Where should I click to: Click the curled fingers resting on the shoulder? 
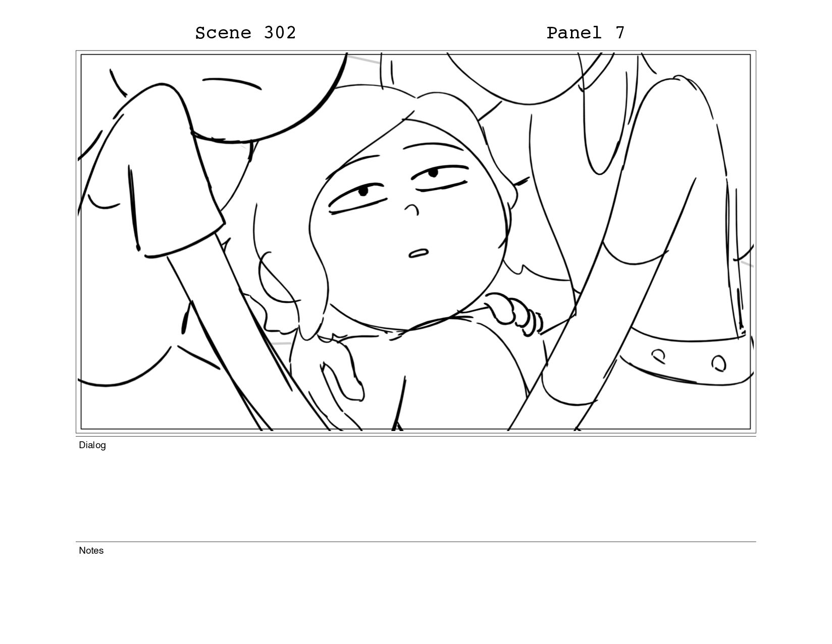click(x=515, y=314)
